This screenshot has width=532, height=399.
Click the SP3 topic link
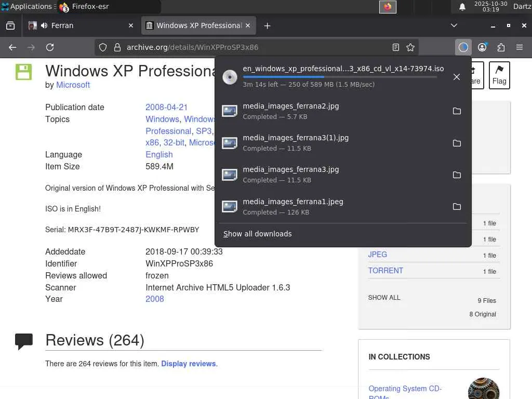204,131
